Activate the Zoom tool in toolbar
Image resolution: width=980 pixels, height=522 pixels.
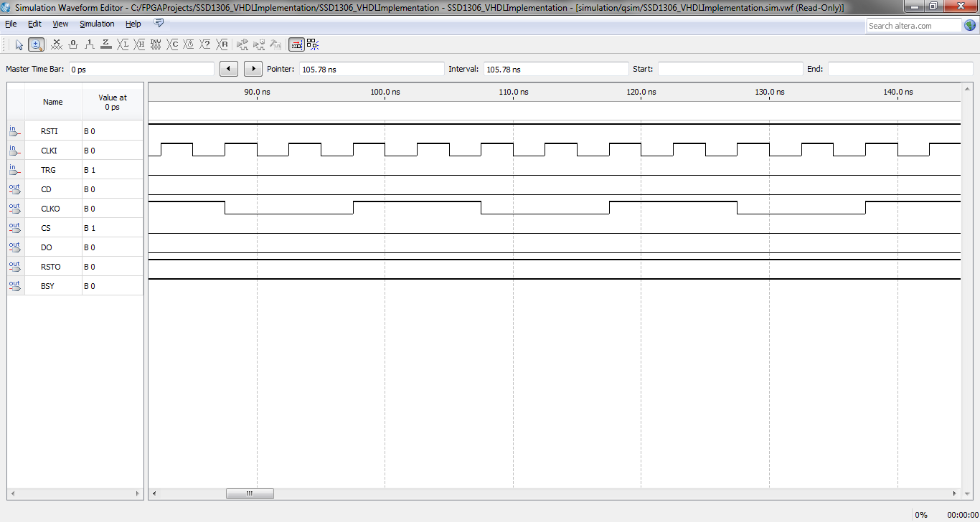(x=36, y=44)
